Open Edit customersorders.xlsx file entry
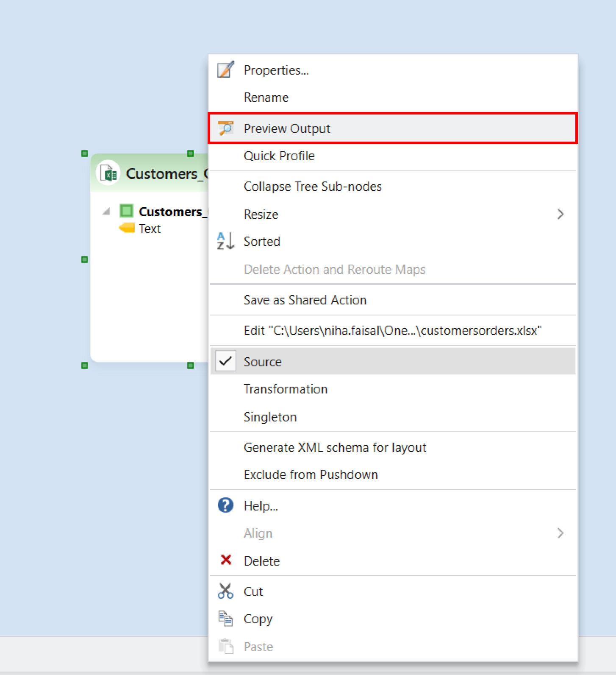This screenshot has height=675, width=616. tap(392, 330)
